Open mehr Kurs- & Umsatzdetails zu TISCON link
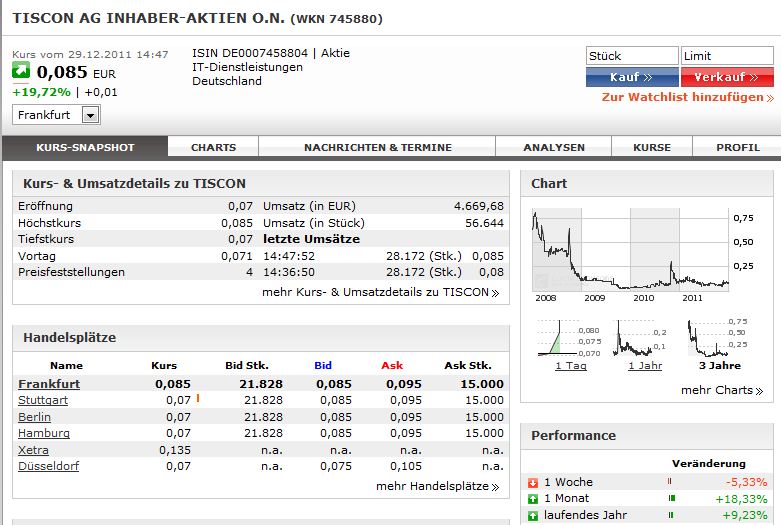This screenshot has width=781, height=525. [381, 292]
